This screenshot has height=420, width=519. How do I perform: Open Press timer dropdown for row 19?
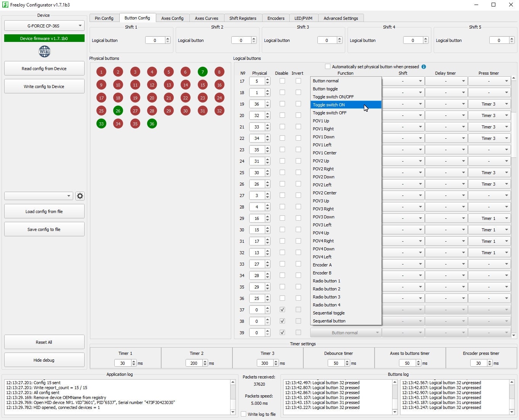pyautogui.click(x=489, y=104)
